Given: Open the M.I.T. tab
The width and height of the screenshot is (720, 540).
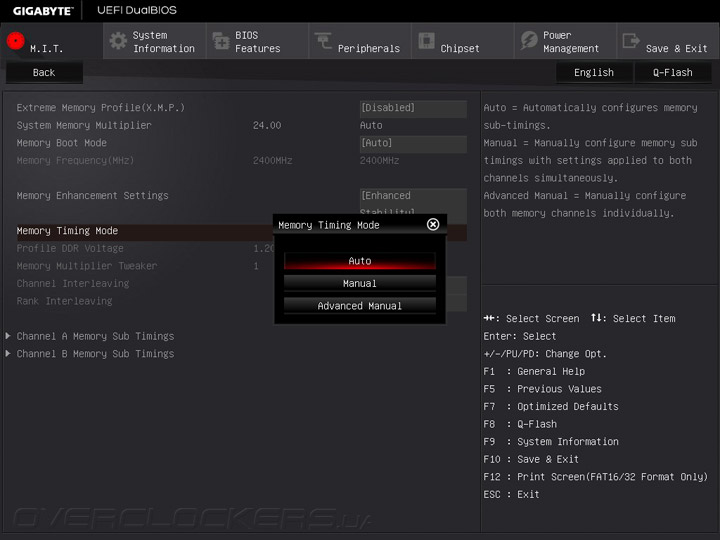Looking at the screenshot, I should click(x=51, y=41).
